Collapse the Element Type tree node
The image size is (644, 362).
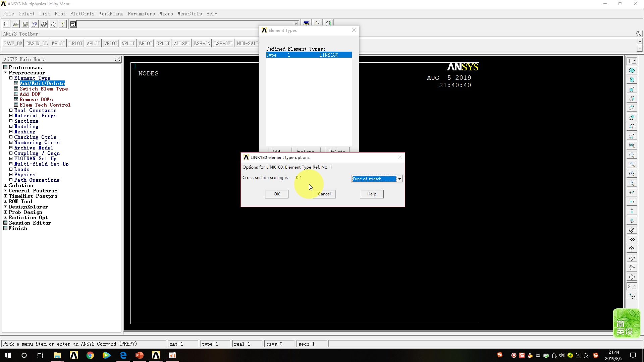coord(11,78)
